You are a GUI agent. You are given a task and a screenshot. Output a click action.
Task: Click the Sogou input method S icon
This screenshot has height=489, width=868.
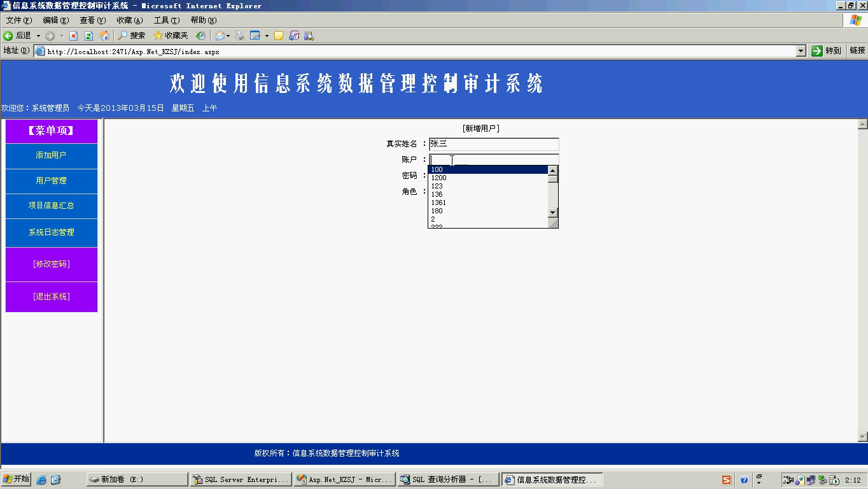pyautogui.click(x=726, y=479)
